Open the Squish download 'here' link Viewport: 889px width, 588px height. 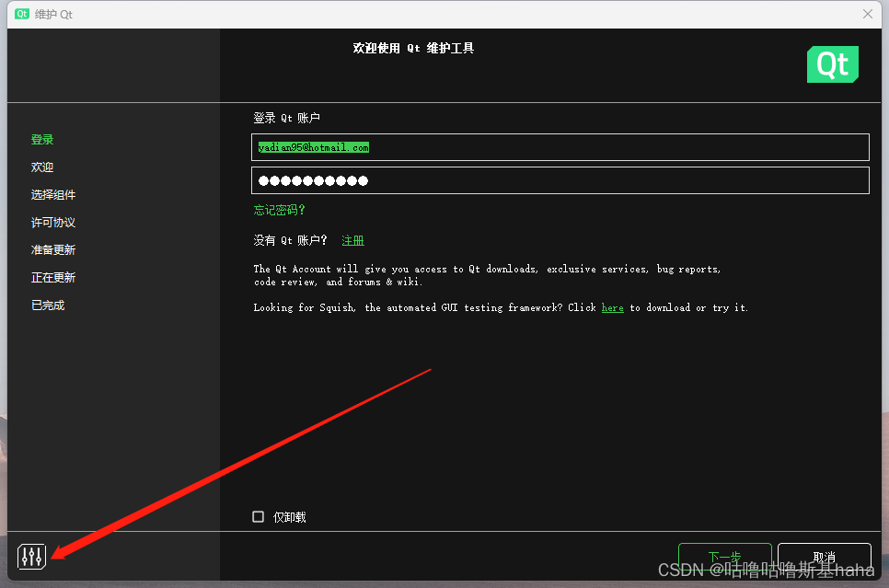(612, 307)
